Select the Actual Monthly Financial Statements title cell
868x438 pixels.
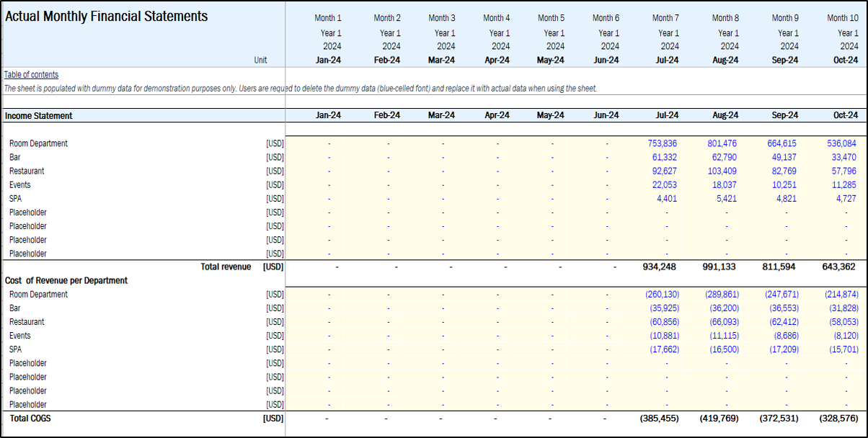(x=106, y=17)
